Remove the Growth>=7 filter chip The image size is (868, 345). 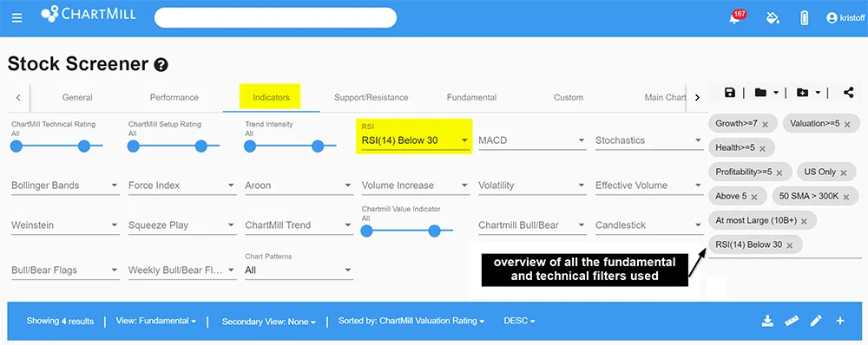(x=765, y=125)
